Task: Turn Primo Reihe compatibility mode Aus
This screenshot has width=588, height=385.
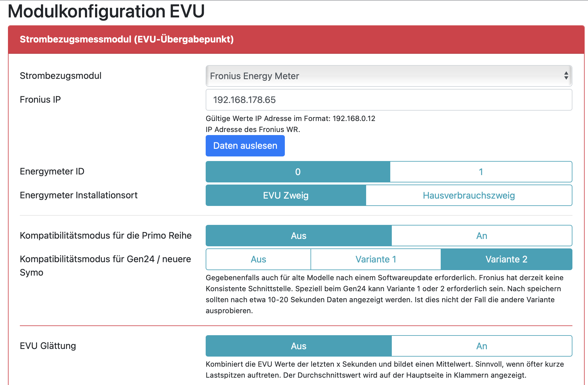Action: (298, 236)
